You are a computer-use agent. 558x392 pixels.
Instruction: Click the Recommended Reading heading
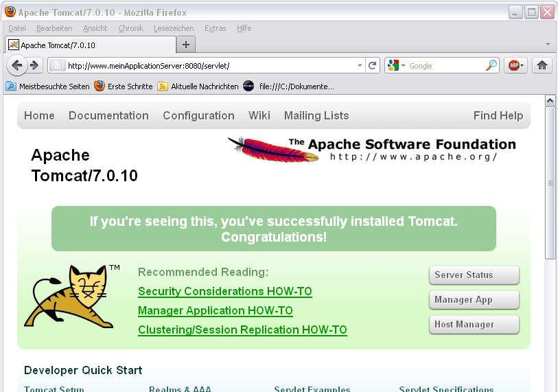(x=203, y=272)
